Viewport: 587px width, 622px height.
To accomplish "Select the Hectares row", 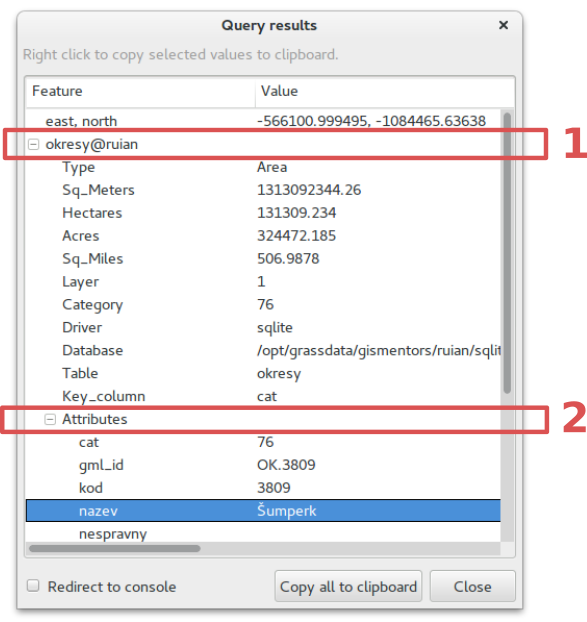I will pyautogui.click(x=263, y=213).
